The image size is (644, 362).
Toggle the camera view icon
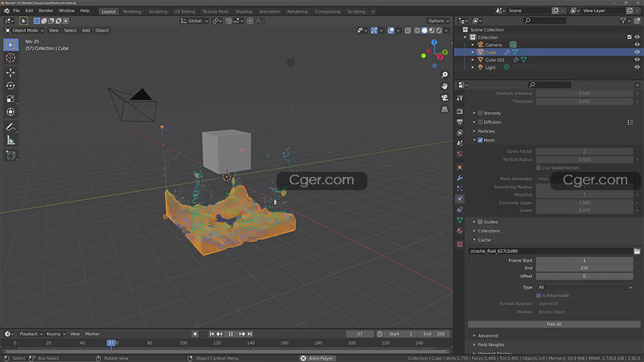click(x=444, y=98)
